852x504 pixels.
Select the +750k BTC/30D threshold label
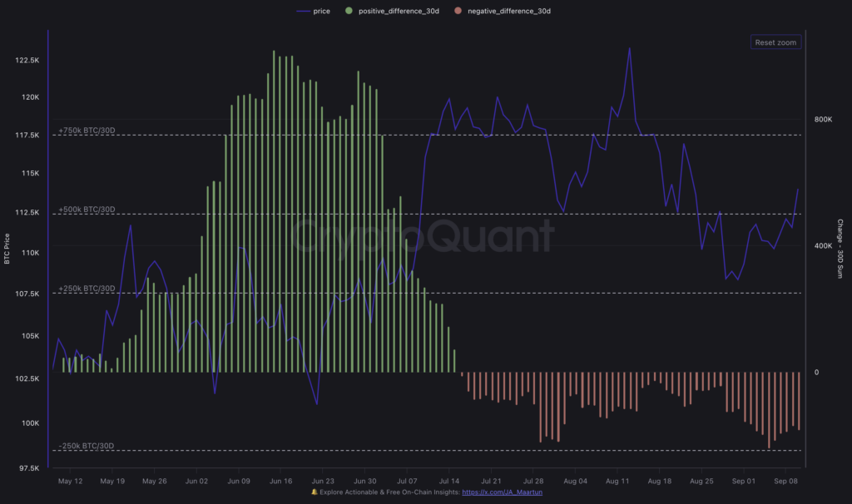click(x=85, y=129)
